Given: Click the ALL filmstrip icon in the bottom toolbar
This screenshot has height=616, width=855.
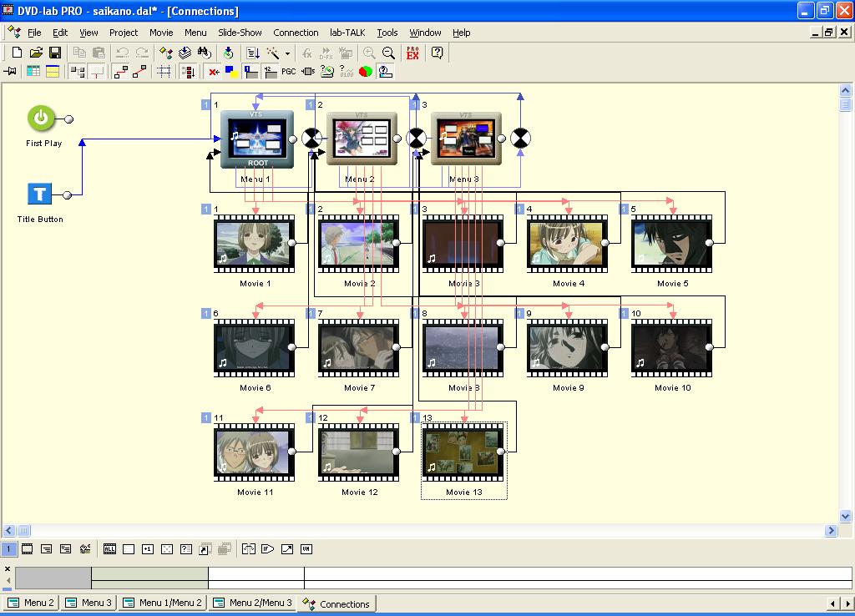Looking at the screenshot, I should tap(109, 549).
